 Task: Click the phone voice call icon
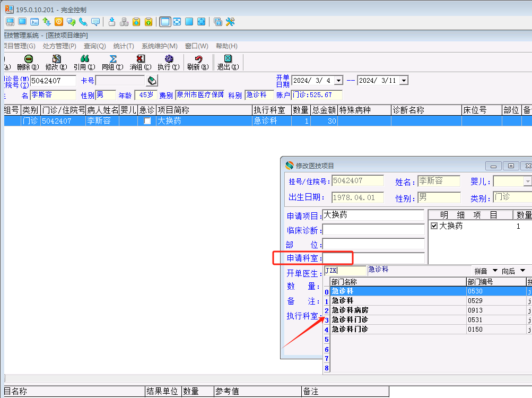pyautogui.click(x=83, y=22)
